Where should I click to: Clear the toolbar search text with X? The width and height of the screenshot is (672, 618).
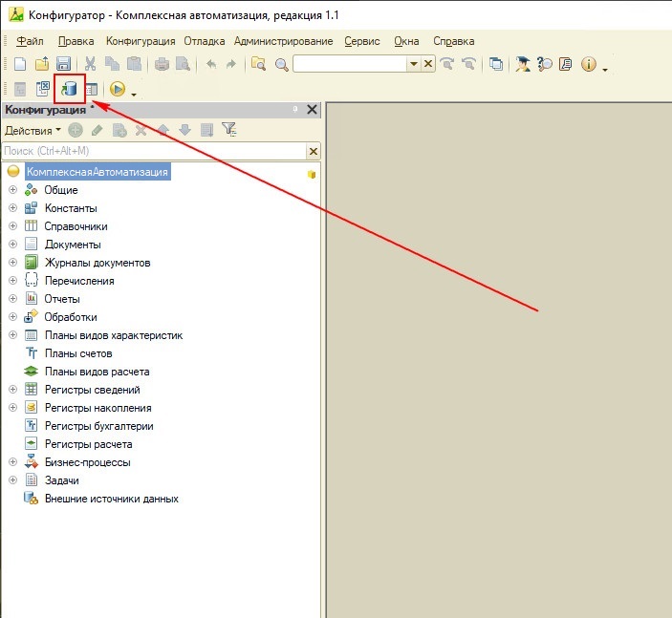[x=427, y=64]
